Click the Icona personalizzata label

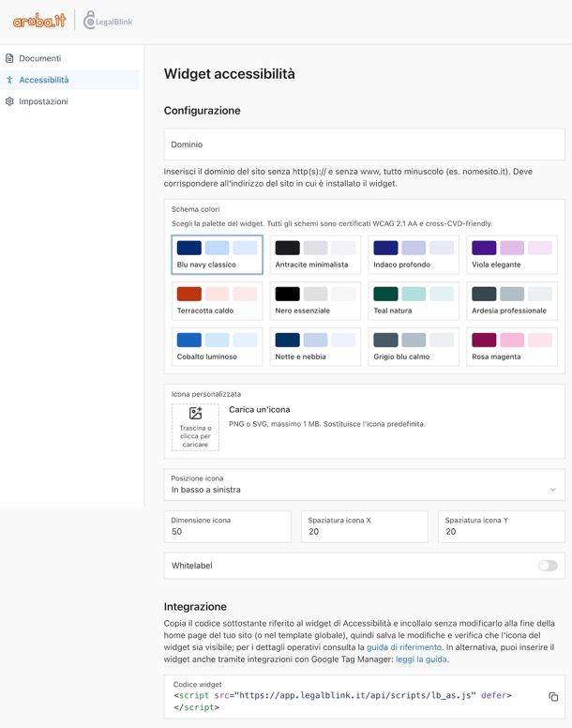[206, 394]
